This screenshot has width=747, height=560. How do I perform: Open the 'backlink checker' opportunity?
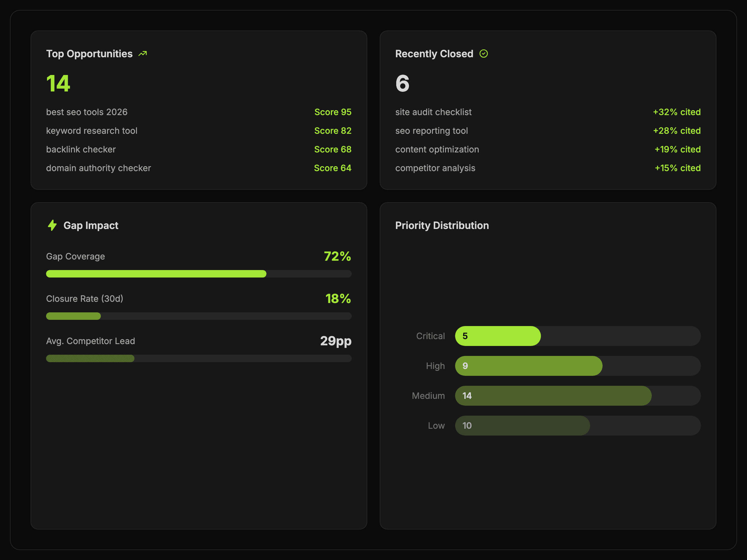(x=81, y=149)
